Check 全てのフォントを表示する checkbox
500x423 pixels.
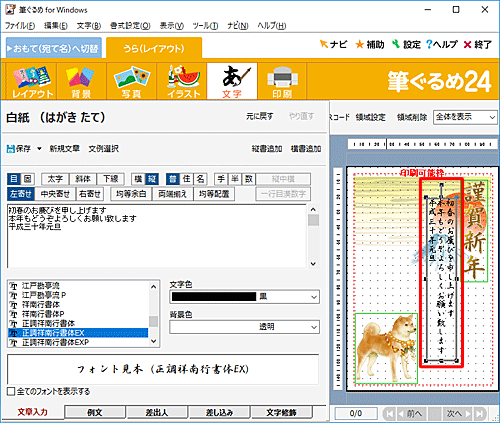point(11,391)
